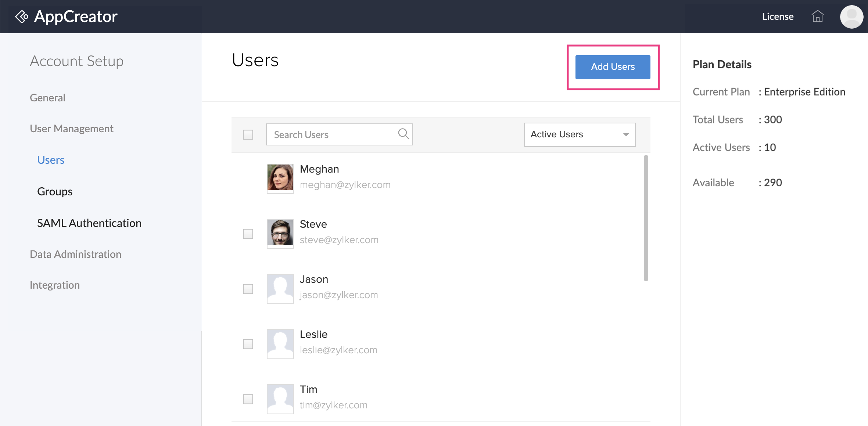The height and width of the screenshot is (426, 868).
Task: Toggle the select-all users checkbox
Action: point(248,135)
